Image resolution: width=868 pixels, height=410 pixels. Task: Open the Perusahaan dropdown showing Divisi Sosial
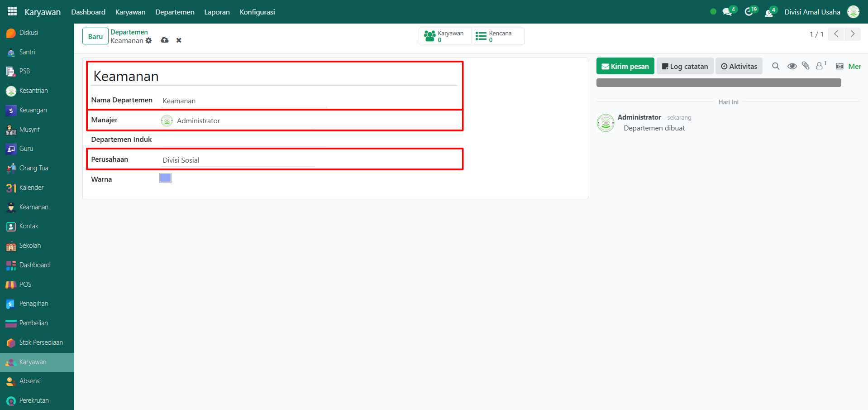point(240,160)
